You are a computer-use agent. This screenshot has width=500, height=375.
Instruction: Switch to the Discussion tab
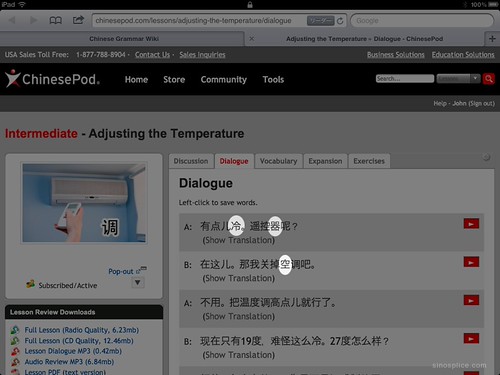coord(191,161)
